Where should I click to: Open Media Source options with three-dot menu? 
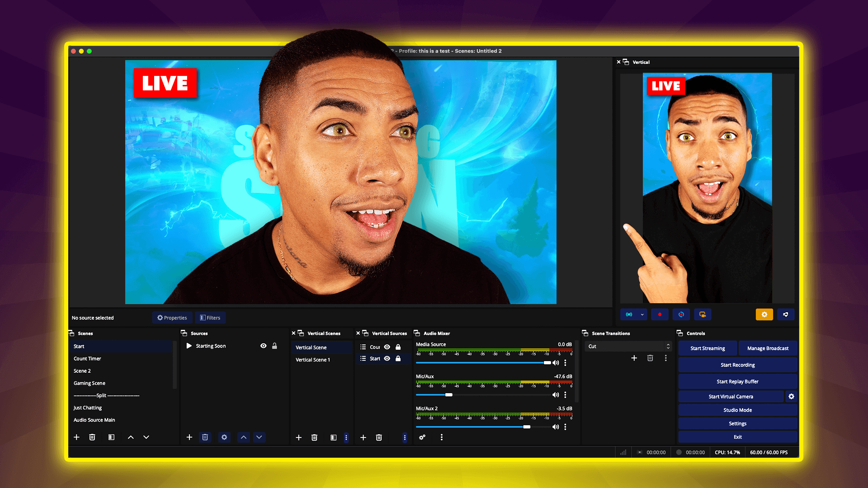(x=565, y=362)
